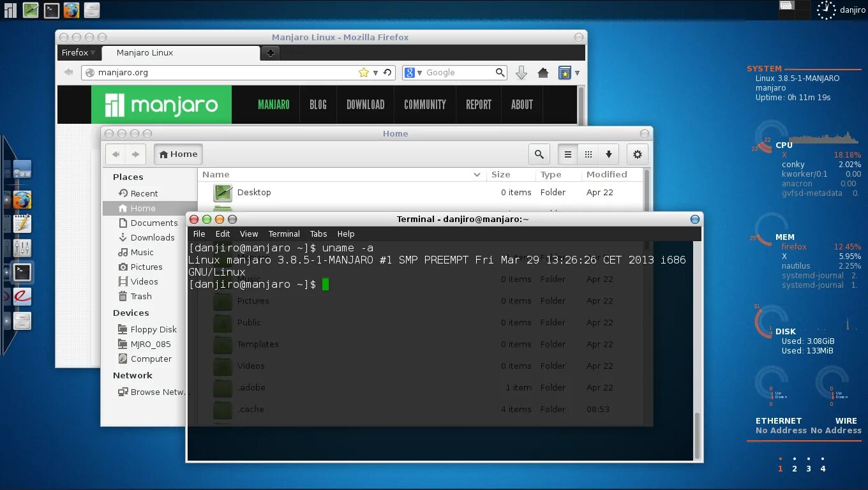This screenshot has width=868, height=490.
Task: Open search in the file manager toolbar
Action: click(x=539, y=154)
